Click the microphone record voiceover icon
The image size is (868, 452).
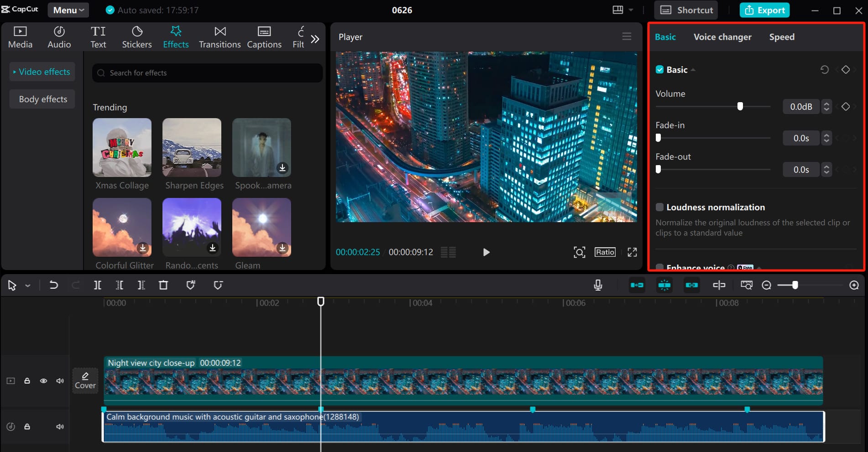[x=598, y=285]
